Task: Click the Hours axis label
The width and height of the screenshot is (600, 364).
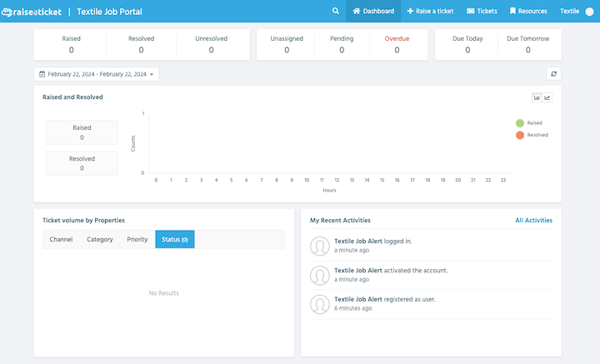Action: (329, 191)
